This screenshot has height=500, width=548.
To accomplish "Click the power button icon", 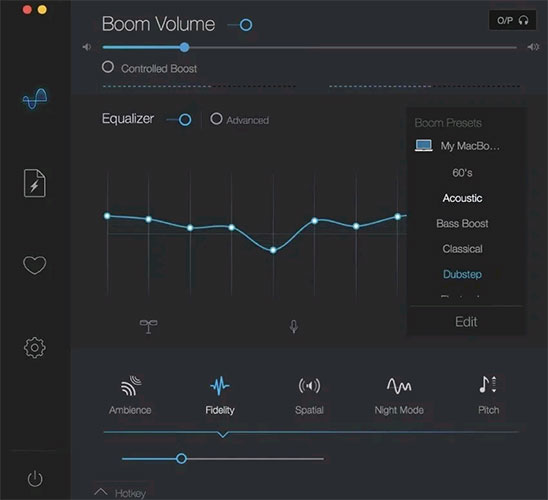I will pyautogui.click(x=35, y=478).
